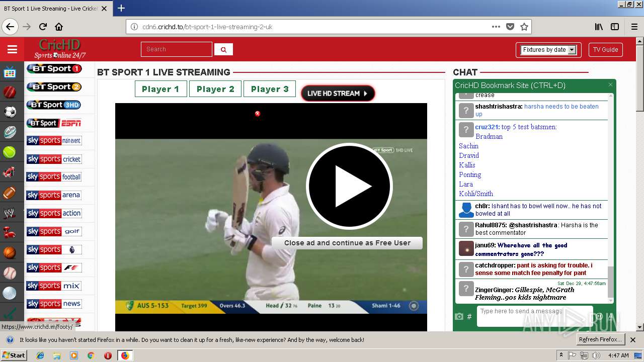The image size is (644, 362).
Task: Bookmark this page with the star icon
Action: point(524,27)
